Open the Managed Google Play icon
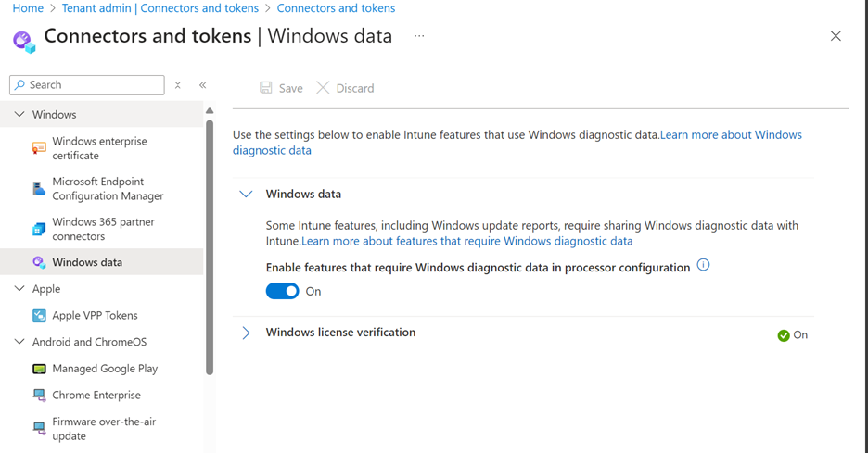 [39, 369]
